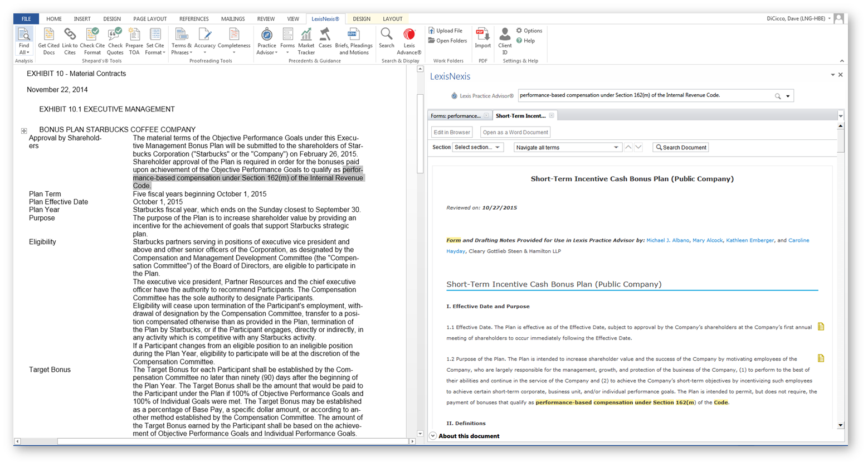Viewport: 868px width, 466px height.
Task: Switch to VIEW ribbon tab
Action: [293, 19]
